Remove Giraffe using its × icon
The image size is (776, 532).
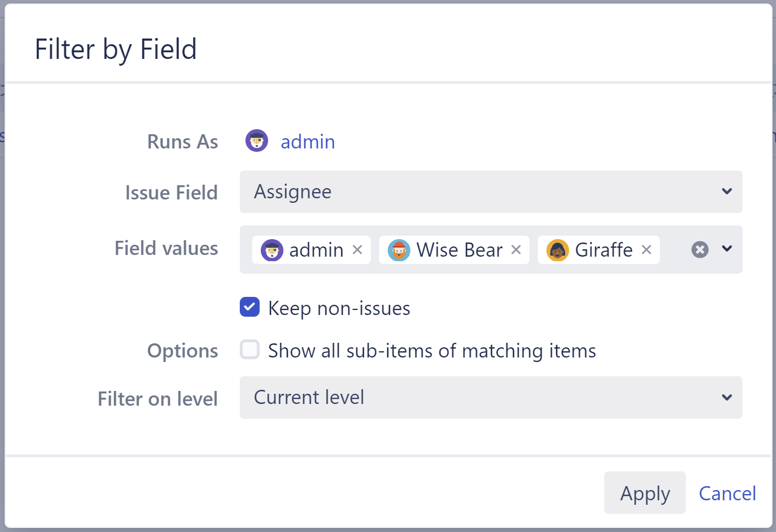point(646,250)
